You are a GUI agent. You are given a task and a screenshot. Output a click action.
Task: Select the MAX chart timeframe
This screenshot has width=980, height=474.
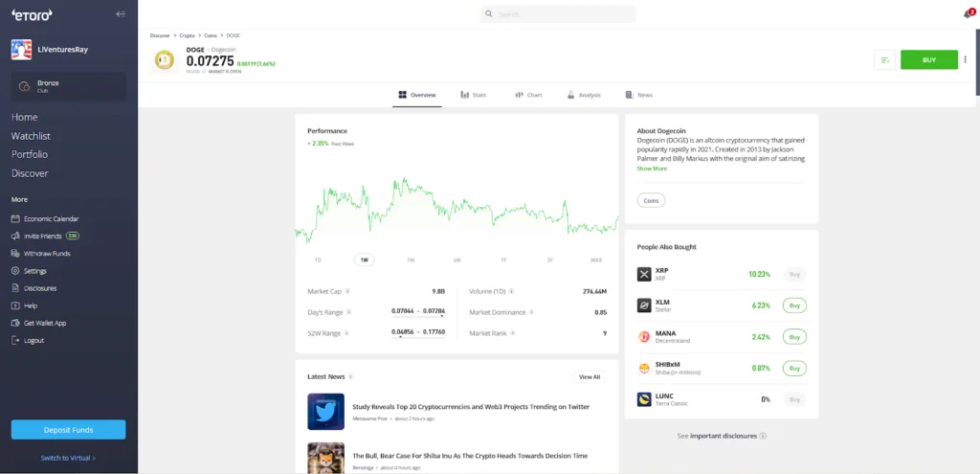(x=596, y=260)
